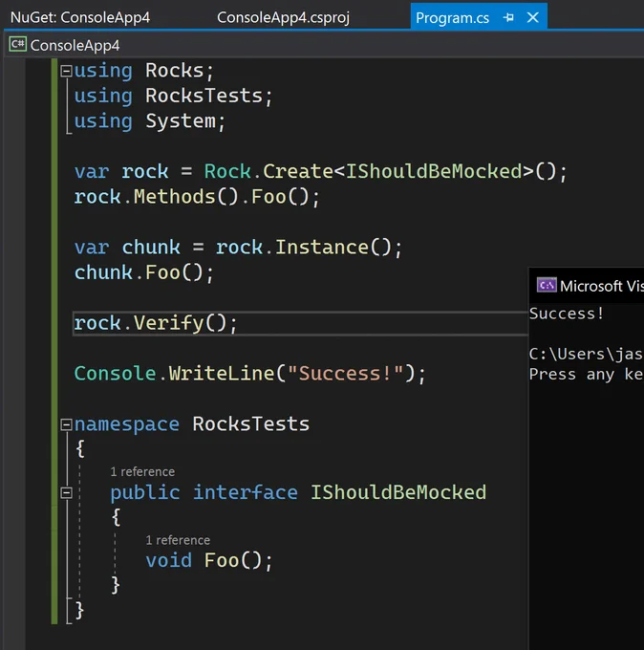
Task: Click the 'namespace RocksTests' declaration
Action: (191, 424)
